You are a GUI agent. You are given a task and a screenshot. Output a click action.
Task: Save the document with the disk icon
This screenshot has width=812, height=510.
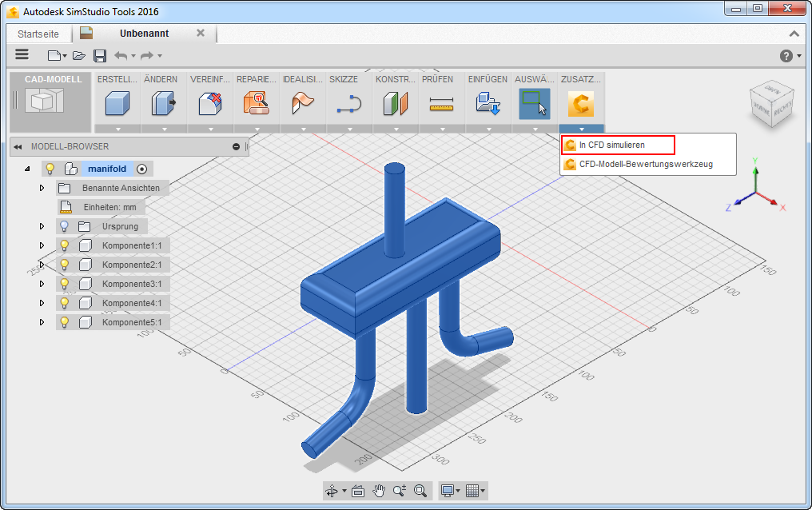pyautogui.click(x=100, y=55)
